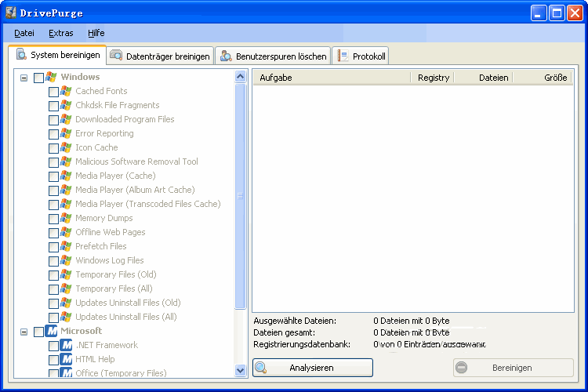
Task: Click the DrivePurge title bar icon
Action: coord(11,13)
